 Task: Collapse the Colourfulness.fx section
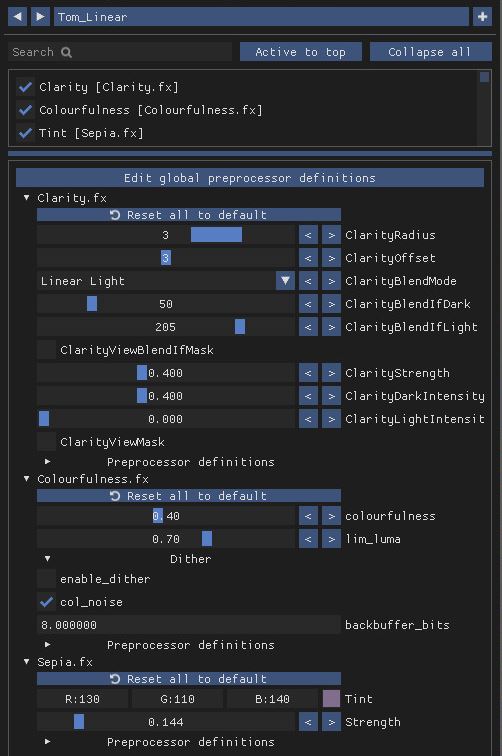(27, 479)
